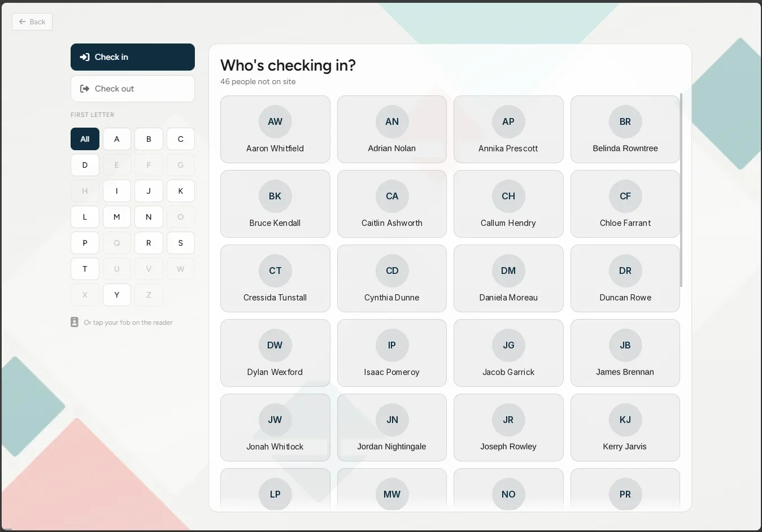
Task: Select Joseph Rowley's card
Action: tap(508, 428)
